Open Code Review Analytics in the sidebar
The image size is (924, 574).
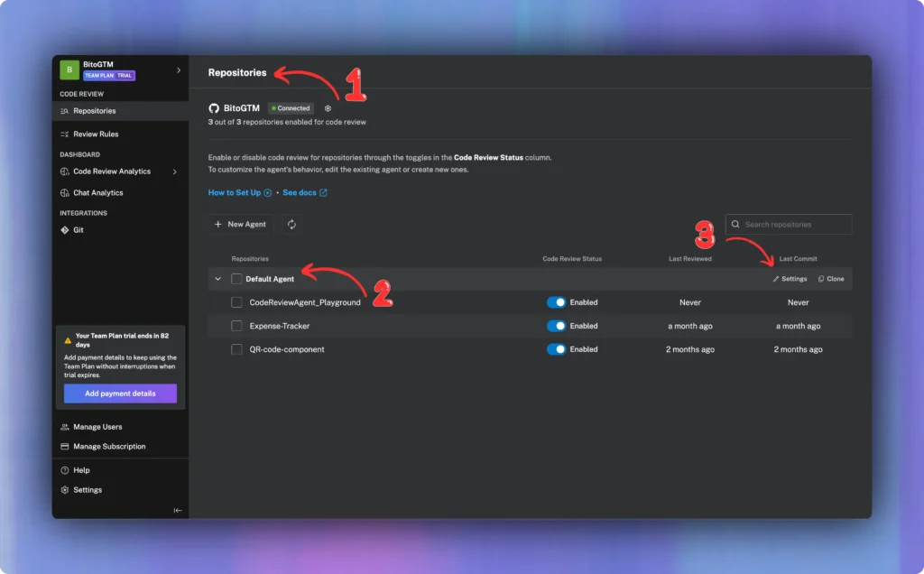112,171
